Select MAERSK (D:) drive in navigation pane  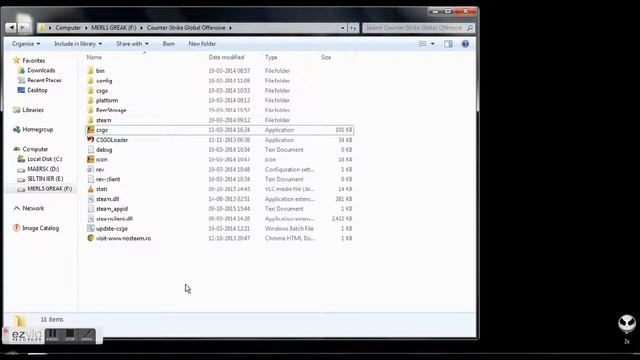pyautogui.click(x=43, y=169)
